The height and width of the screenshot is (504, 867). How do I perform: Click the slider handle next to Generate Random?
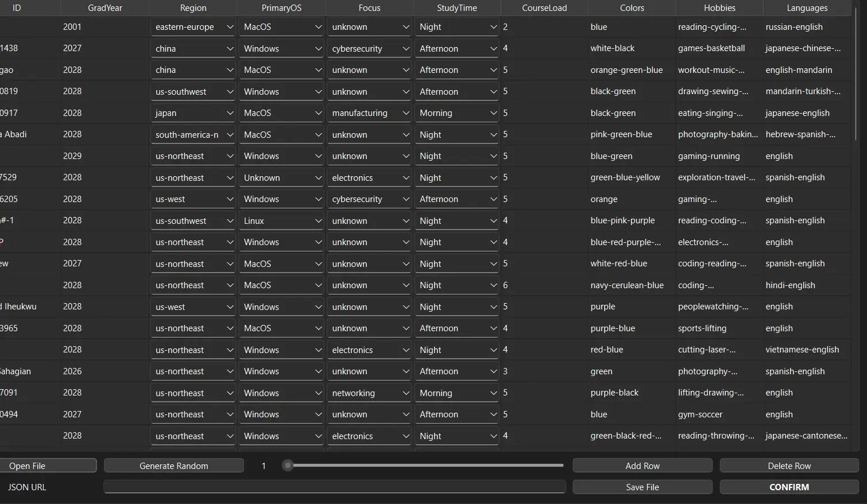click(288, 466)
